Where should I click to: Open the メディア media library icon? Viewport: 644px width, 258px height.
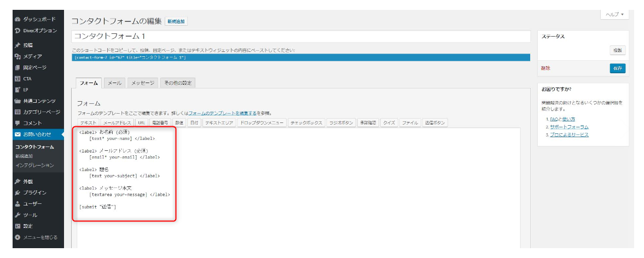tap(18, 56)
